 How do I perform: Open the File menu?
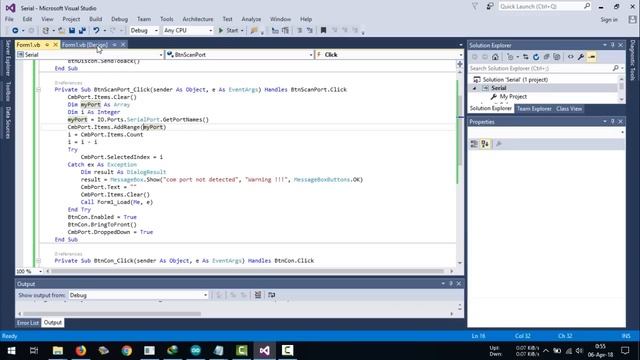coord(9,19)
